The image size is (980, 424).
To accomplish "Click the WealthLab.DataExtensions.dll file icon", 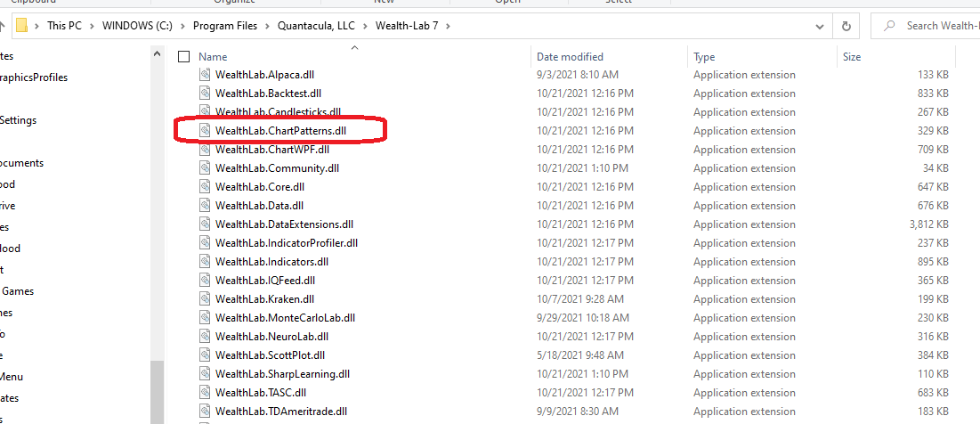I will coord(206,224).
